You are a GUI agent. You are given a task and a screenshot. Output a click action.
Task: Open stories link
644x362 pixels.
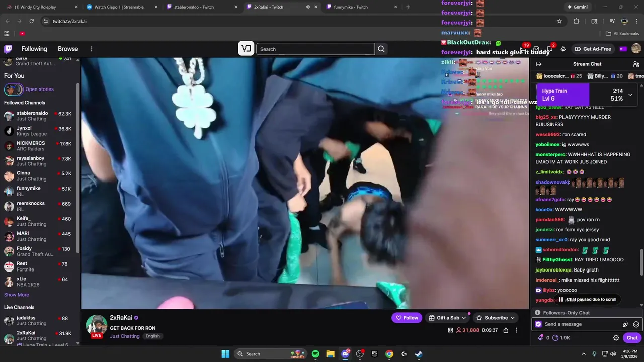click(x=39, y=89)
